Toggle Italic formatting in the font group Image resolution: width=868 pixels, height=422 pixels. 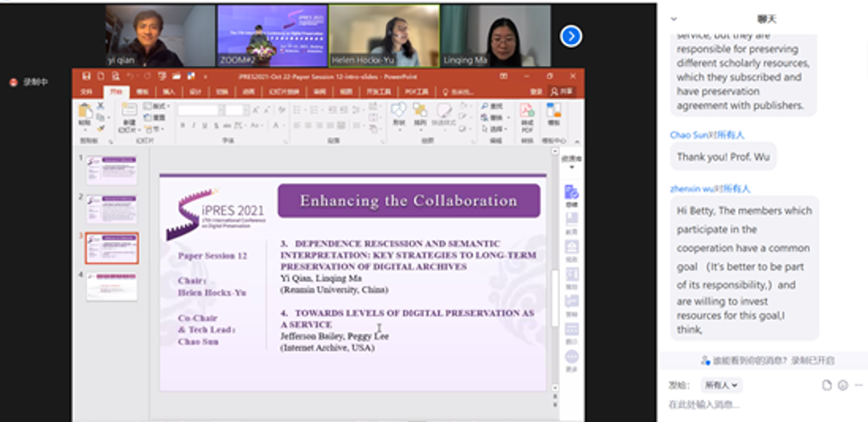point(194,125)
